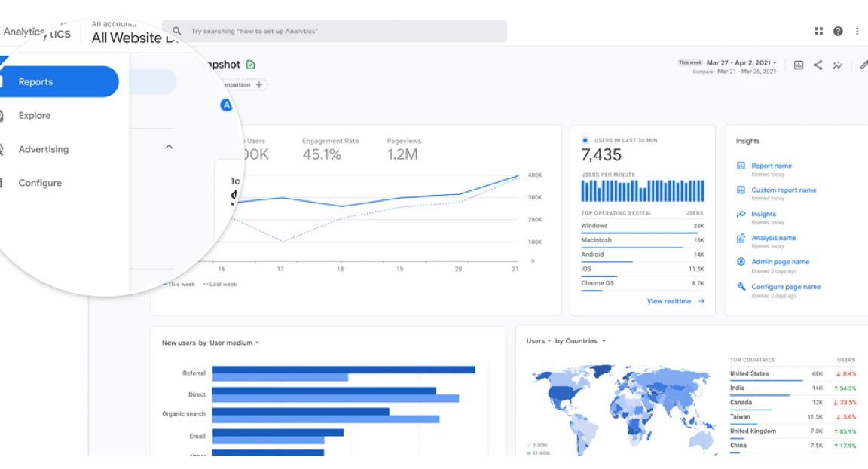
Task: Go to Explore in the sidebar
Action: pos(35,116)
